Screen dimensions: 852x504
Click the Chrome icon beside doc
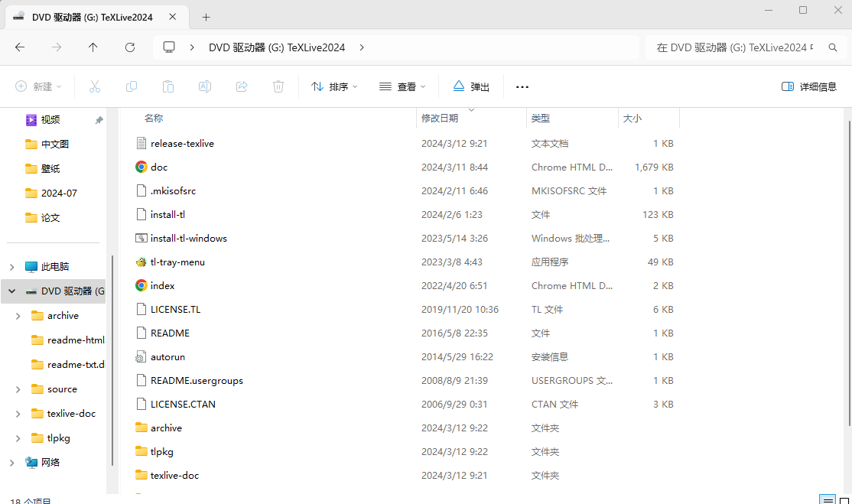tap(141, 167)
